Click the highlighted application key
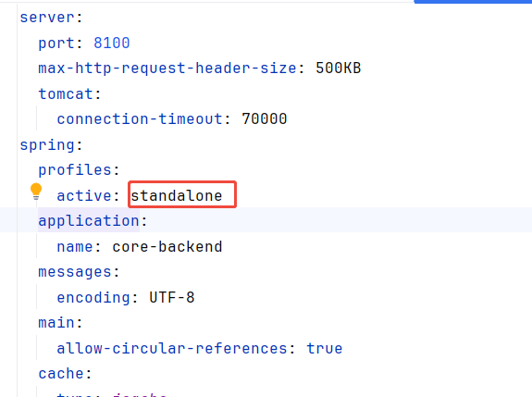Screen dimensions: 532x397 pyautogui.click(x=89, y=221)
